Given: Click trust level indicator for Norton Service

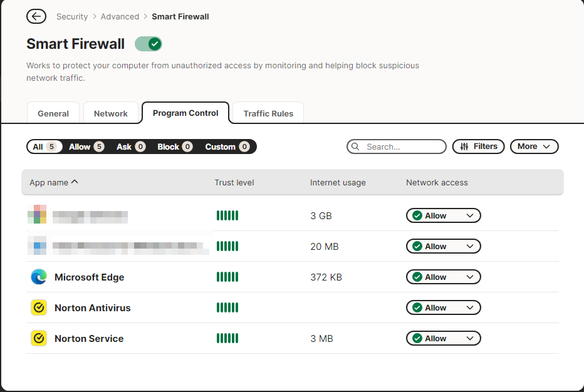Looking at the screenshot, I should (x=227, y=338).
